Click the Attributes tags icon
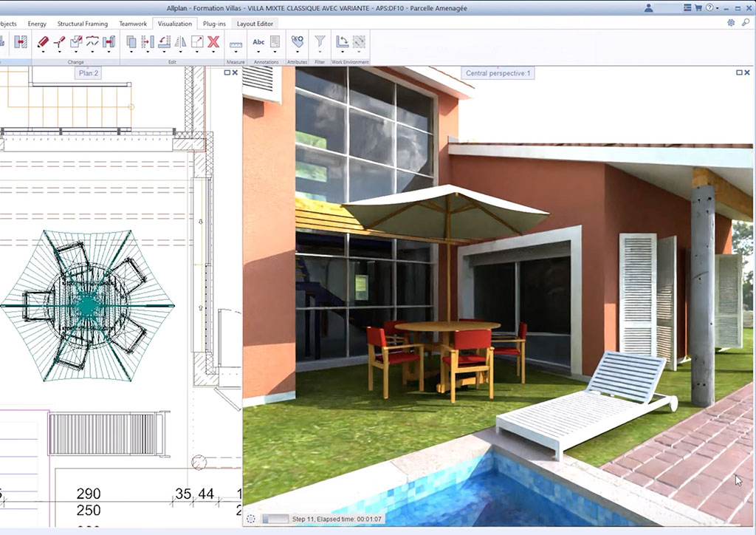This screenshot has height=535, width=756. pos(297,42)
